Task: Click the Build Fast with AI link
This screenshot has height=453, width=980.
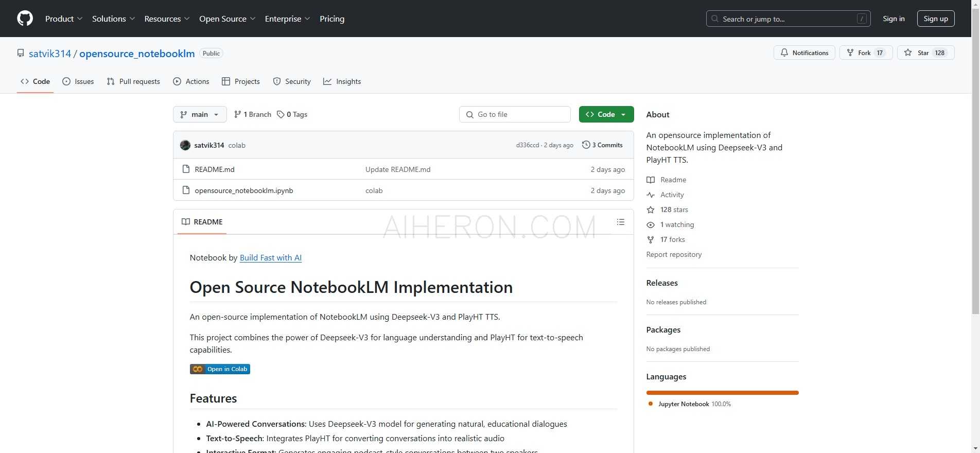Action: pyautogui.click(x=271, y=257)
